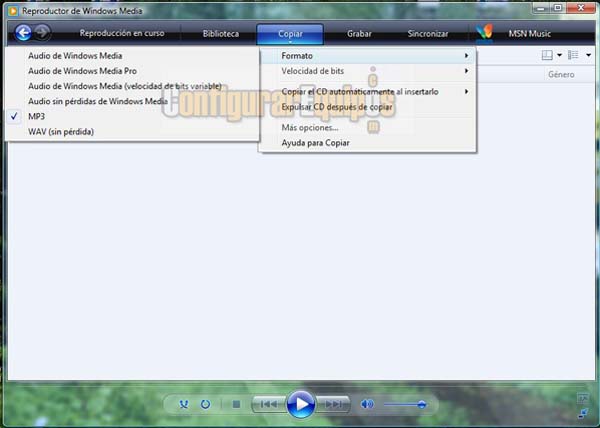Click the MSN butterfly logo

coord(485,33)
